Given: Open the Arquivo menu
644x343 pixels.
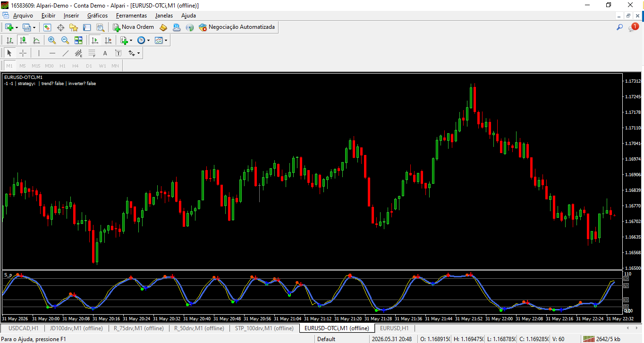Looking at the screenshot, I should tap(23, 16).
